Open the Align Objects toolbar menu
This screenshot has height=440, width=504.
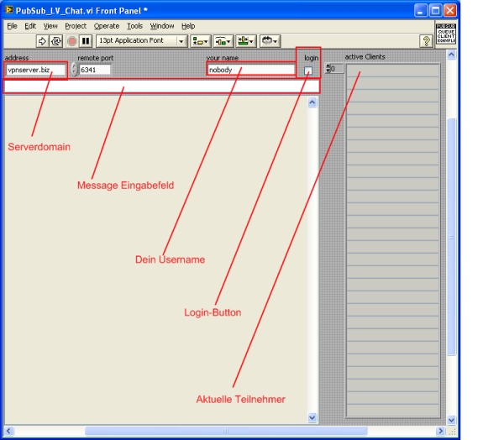(201, 41)
